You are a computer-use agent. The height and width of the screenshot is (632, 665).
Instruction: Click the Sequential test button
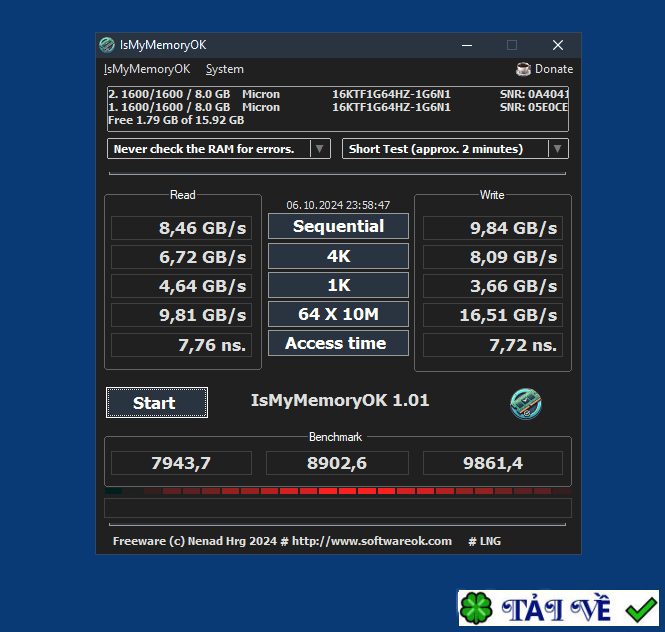click(x=338, y=227)
